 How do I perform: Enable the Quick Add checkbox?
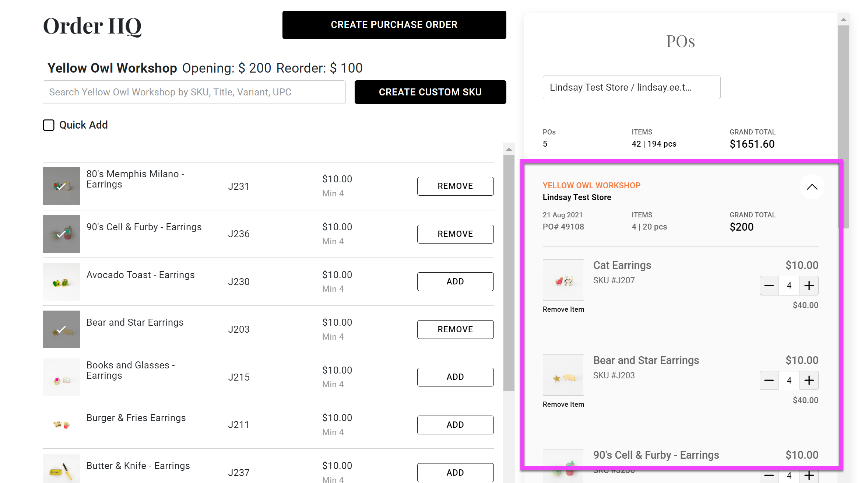click(49, 125)
